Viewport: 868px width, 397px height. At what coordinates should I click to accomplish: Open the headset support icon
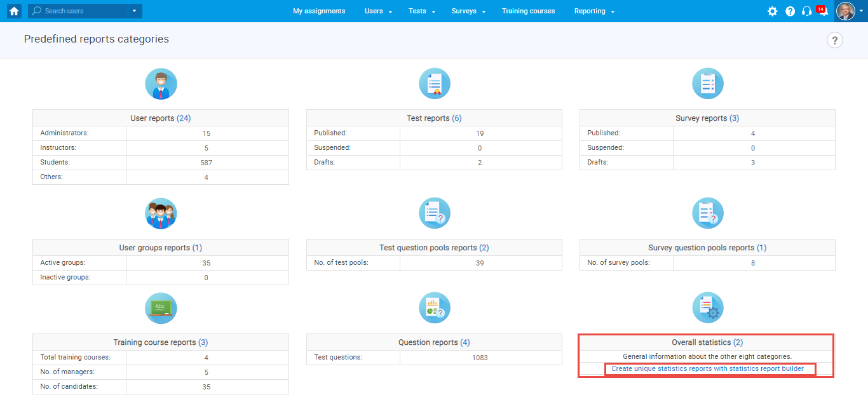click(806, 11)
